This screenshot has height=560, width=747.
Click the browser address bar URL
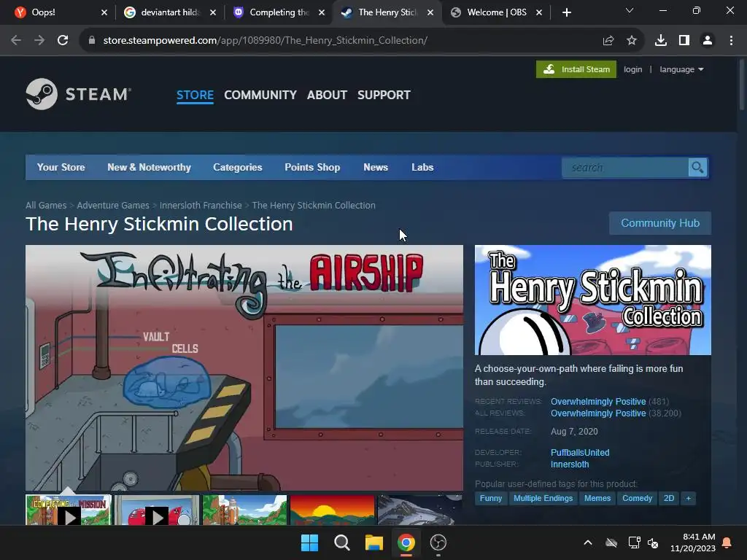pyautogui.click(x=265, y=41)
